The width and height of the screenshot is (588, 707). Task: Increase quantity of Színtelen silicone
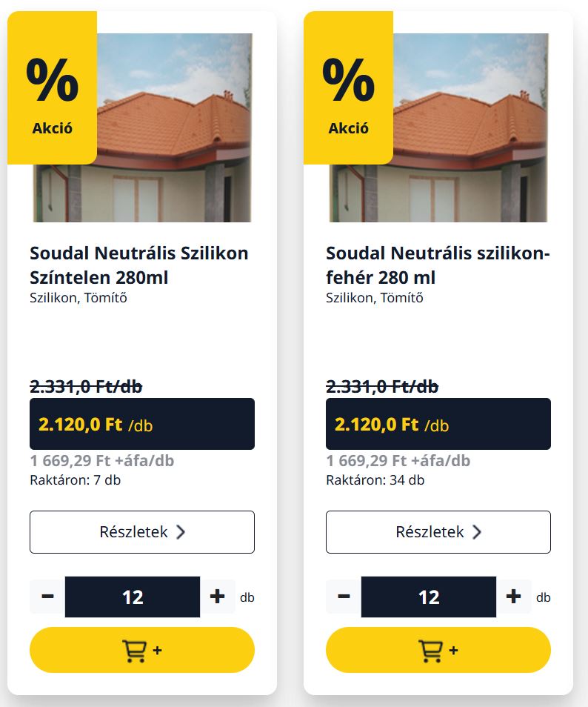point(218,597)
